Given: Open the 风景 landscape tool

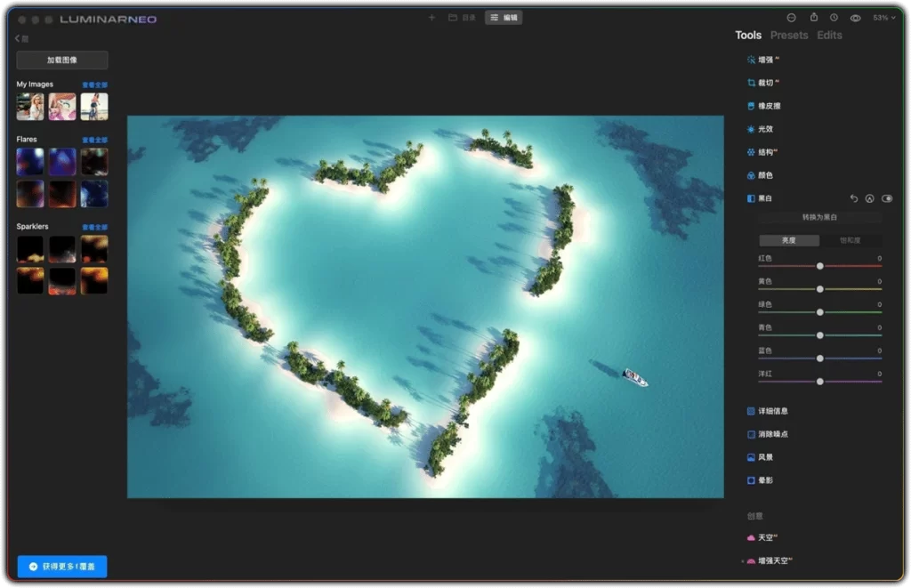Looking at the screenshot, I should click(x=766, y=457).
